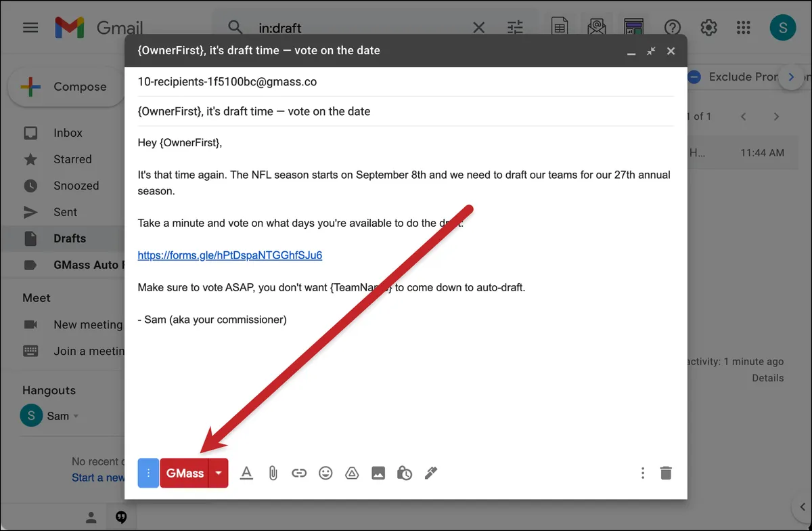Click the Start a new chat link
The height and width of the screenshot is (531, 812).
tap(99, 477)
